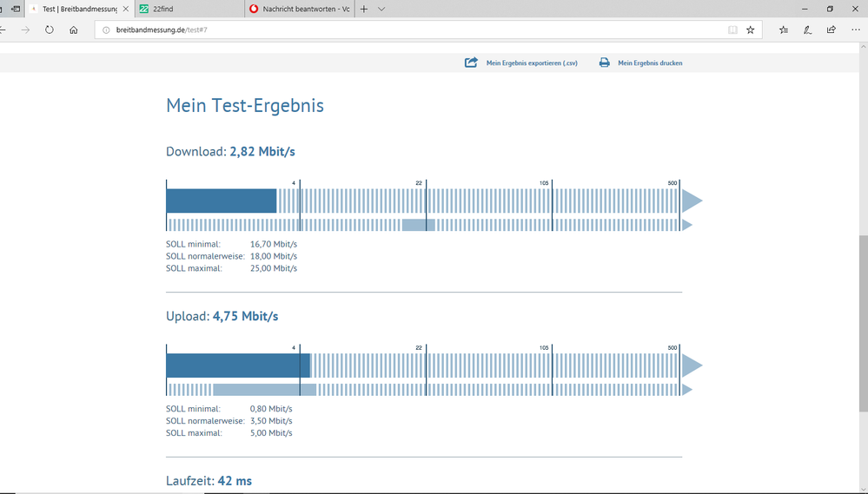Click the export result share icon

471,63
